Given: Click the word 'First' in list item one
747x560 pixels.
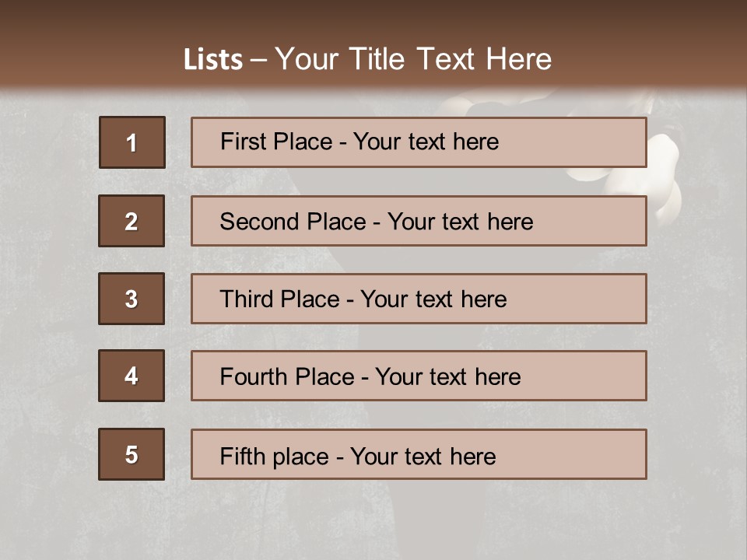Looking at the screenshot, I should pyautogui.click(x=244, y=142).
